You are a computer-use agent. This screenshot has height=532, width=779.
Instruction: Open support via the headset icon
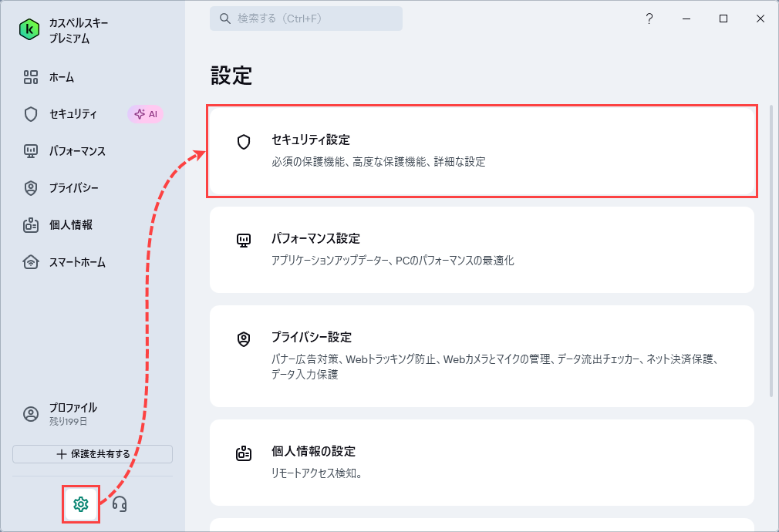pyautogui.click(x=120, y=504)
